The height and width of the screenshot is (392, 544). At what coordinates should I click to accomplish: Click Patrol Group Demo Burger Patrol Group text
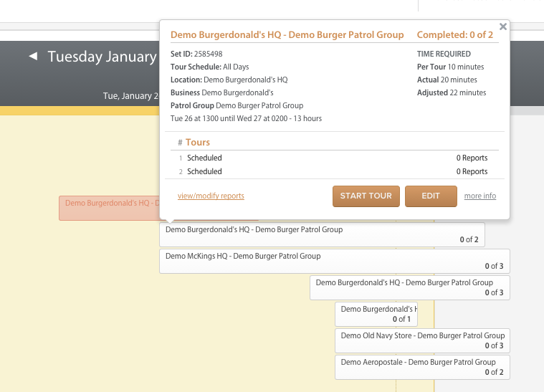[x=237, y=105]
